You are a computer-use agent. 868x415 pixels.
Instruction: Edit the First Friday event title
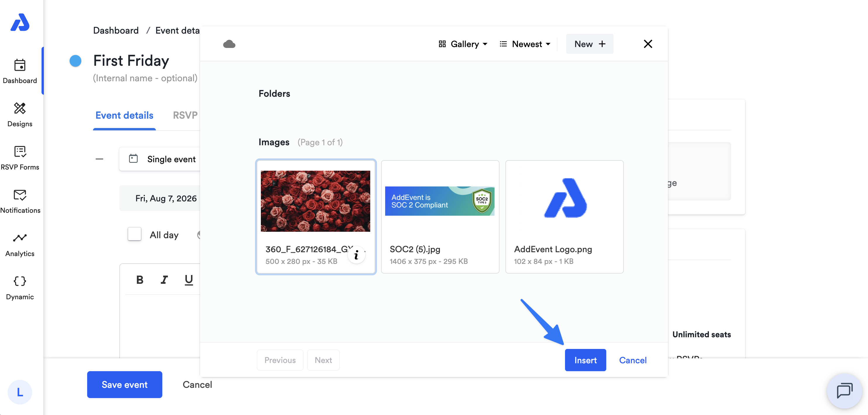pyautogui.click(x=131, y=61)
